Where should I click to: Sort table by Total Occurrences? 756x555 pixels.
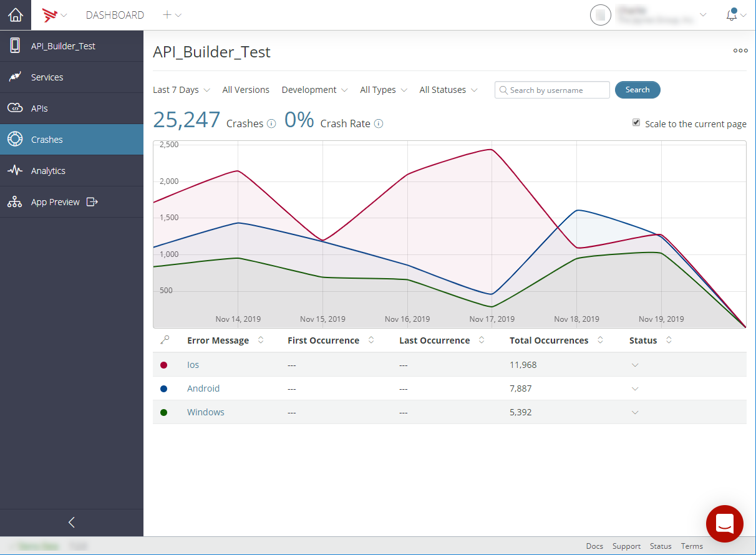click(x=600, y=340)
